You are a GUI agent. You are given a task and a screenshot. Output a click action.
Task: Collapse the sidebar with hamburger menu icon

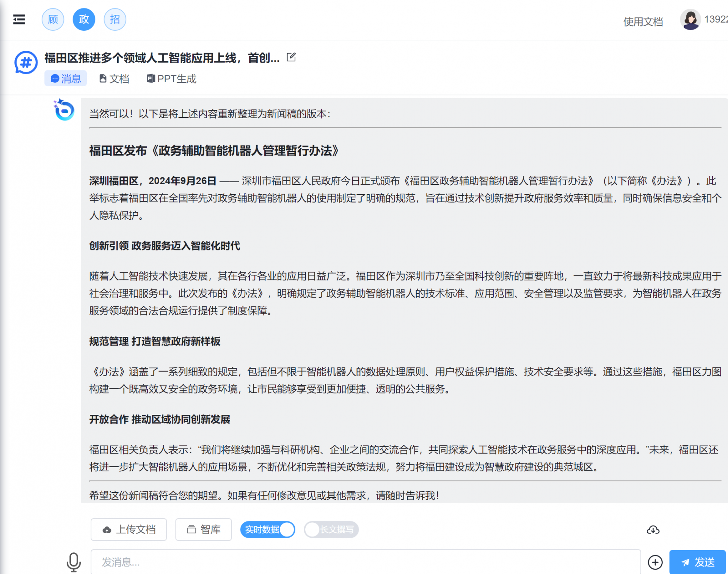(x=19, y=19)
